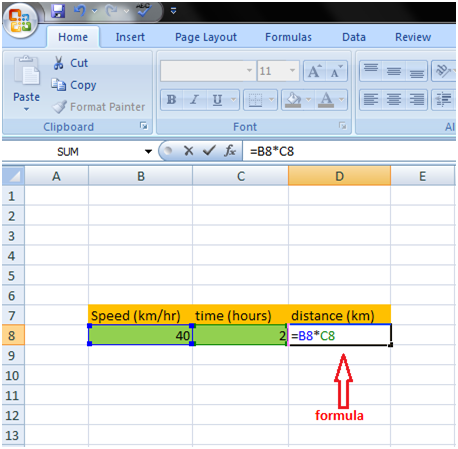Click the Decrease Indent icon
The width and height of the screenshot is (458, 449).
[x=443, y=99]
